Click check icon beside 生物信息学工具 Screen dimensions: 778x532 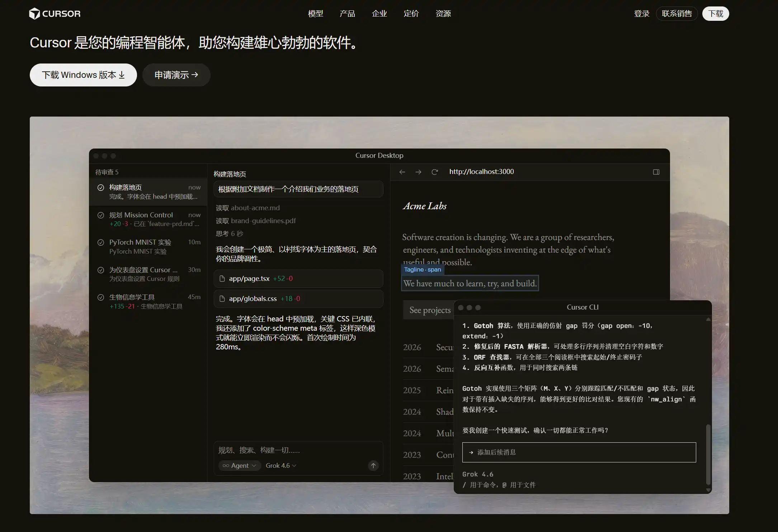[x=101, y=297]
